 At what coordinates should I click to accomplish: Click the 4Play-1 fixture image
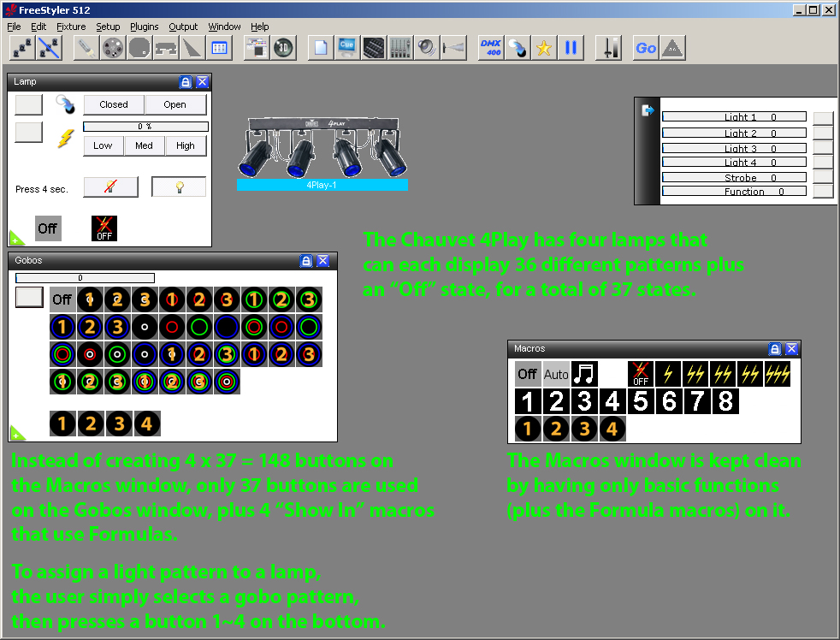pos(322,148)
